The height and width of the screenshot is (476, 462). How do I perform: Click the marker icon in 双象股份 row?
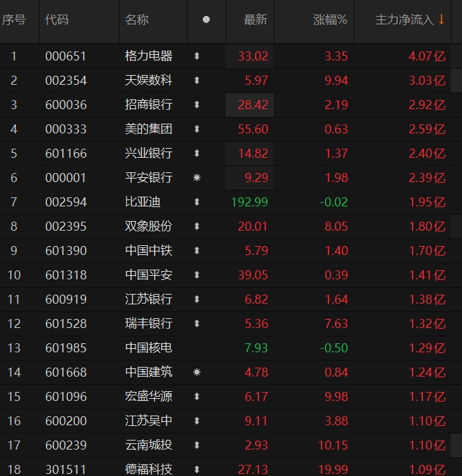coord(197,227)
